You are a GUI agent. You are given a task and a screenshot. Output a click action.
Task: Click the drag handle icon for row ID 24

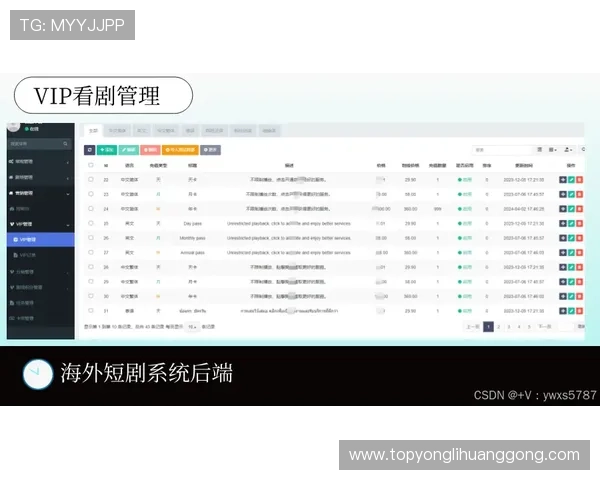click(x=563, y=209)
